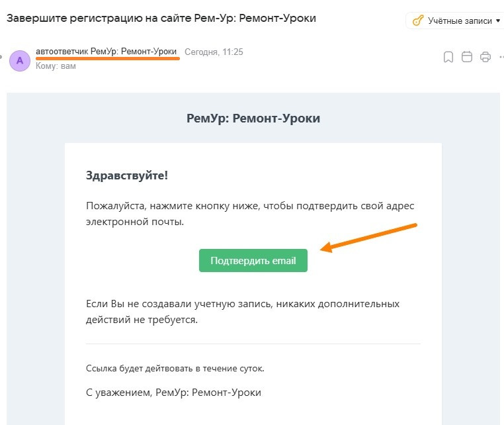Viewport: 504px width, 425px height.
Task: Click the signature С уважением, РемУр
Action: click(x=173, y=393)
